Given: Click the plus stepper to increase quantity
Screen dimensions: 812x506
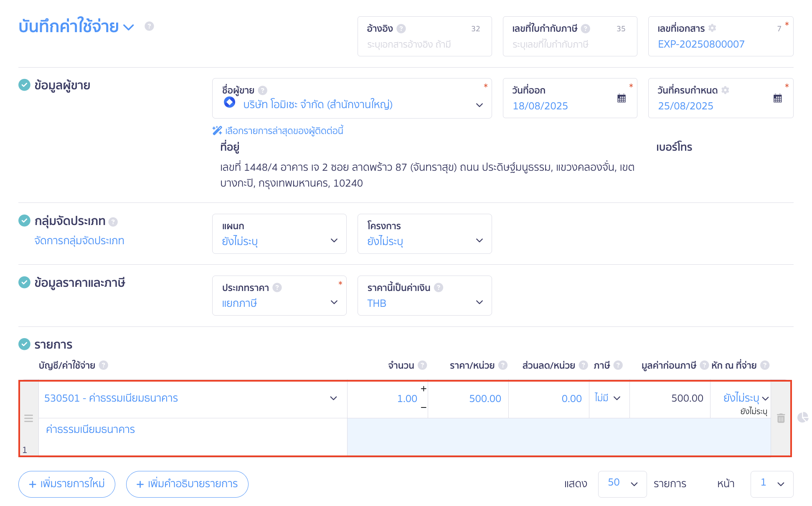Looking at the screenshot, I should coord(423,389).
